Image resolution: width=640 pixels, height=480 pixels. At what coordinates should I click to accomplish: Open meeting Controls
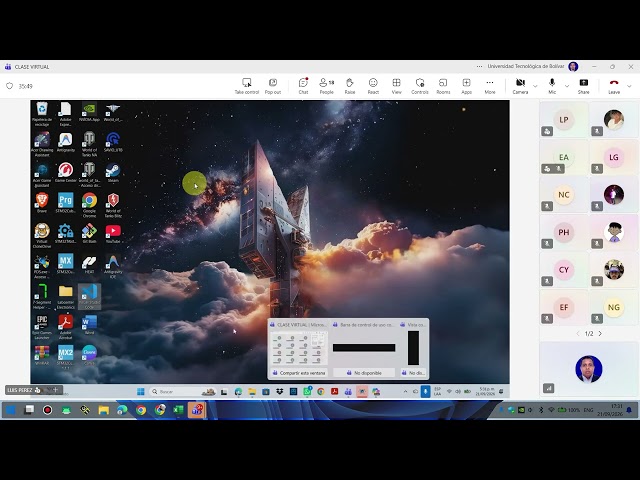click(x=420, y=86)
